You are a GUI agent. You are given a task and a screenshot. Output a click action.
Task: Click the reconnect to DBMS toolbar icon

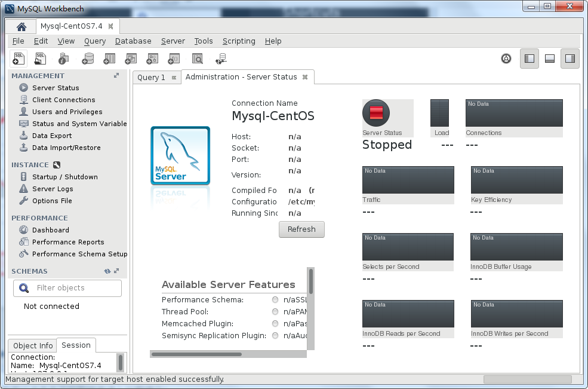(221, 59)
